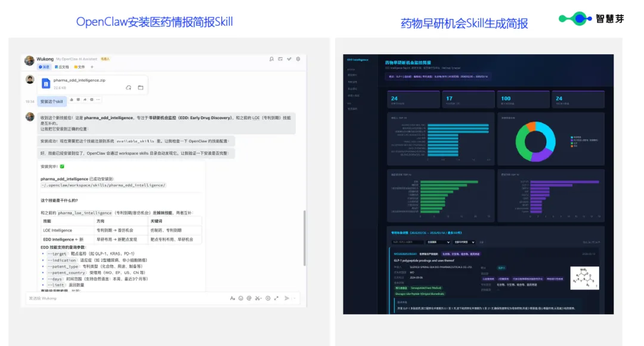Click the green segment of donut chart

[x=521, y=144]
